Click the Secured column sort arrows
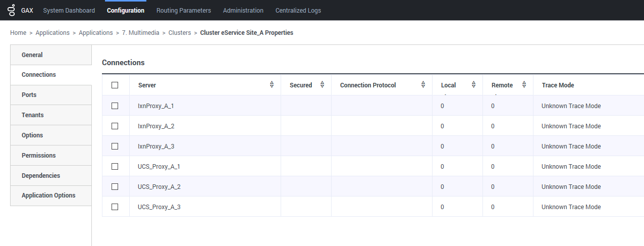 coord(322,85)
